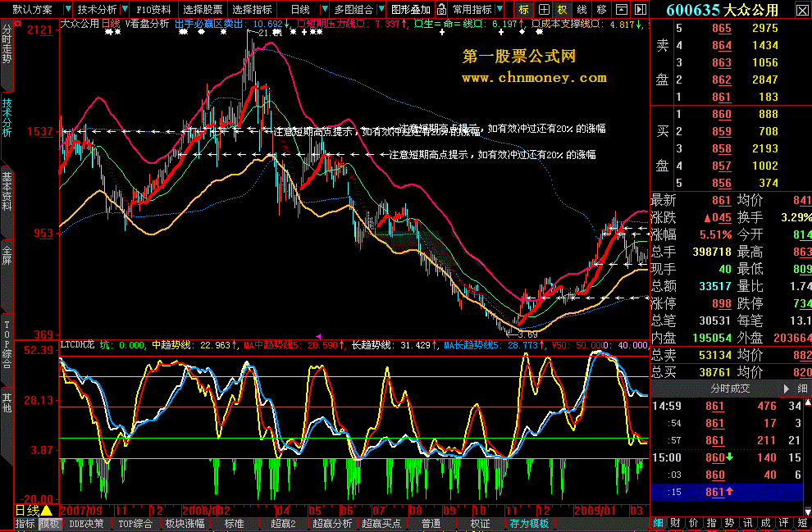Close the quote panel with X icon
Screen dimensions: 812x532
click(802, 9)
